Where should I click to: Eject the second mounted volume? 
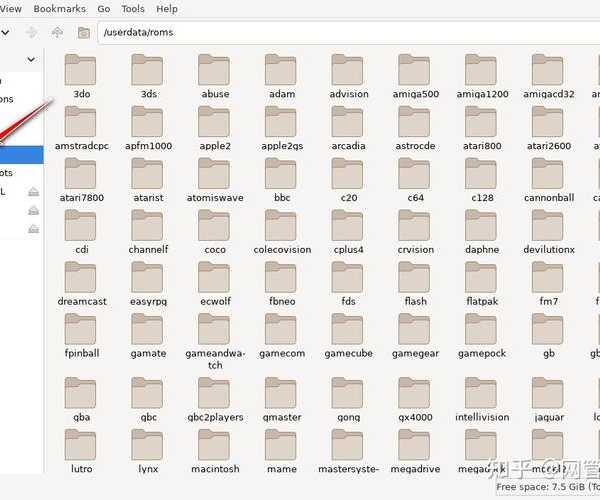pos(34,210)
